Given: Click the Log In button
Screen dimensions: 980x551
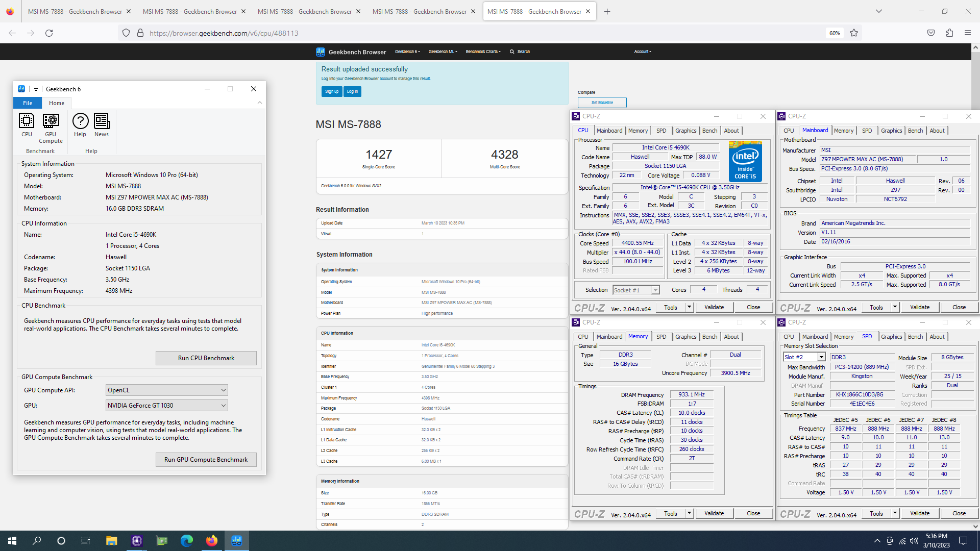Looking at the screenshot, I should (x=352, y=91).
